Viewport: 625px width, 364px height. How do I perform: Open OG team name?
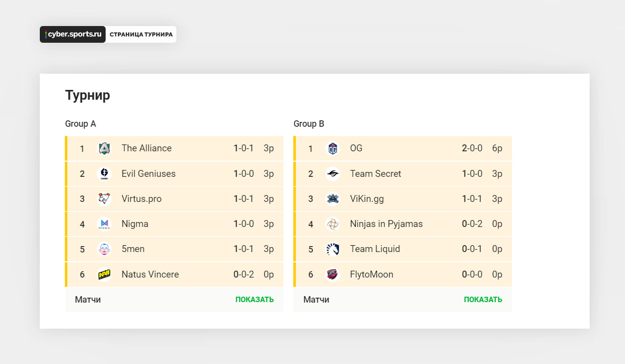pyautogui.click(x=356, y=148)
